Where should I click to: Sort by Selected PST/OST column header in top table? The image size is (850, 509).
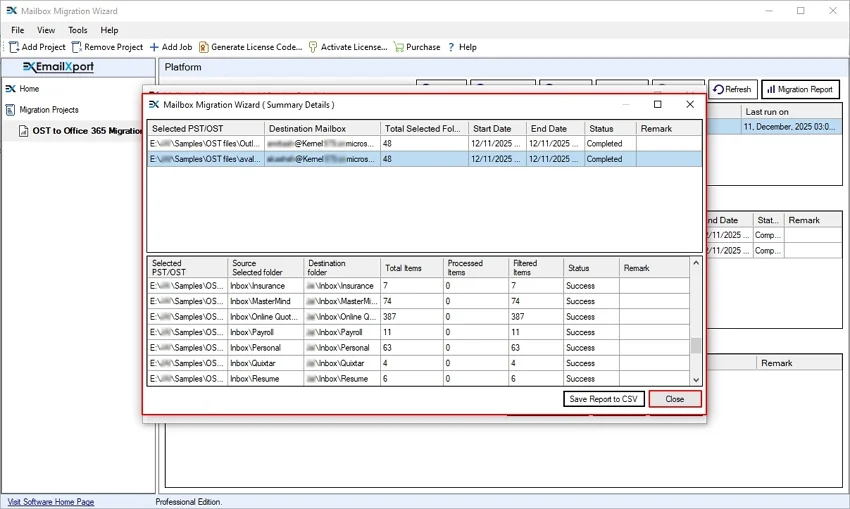point(206,128)
